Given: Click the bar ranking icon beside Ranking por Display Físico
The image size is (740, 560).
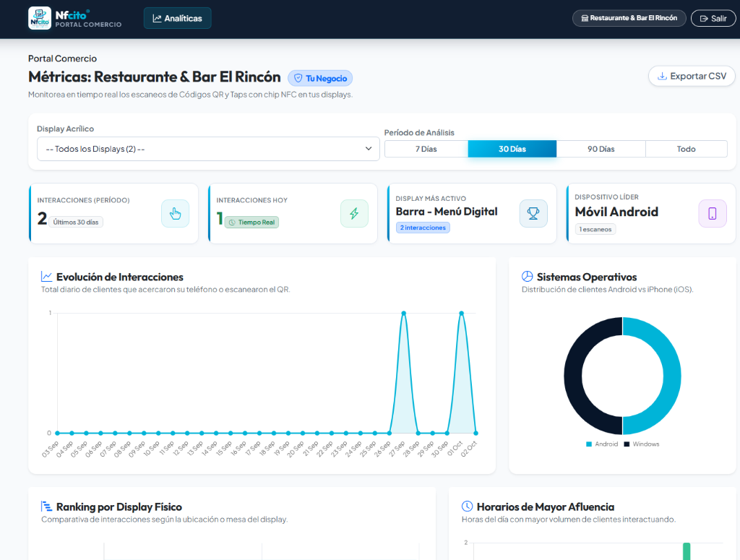Looking at the screenshot, I should pos(46,507).
